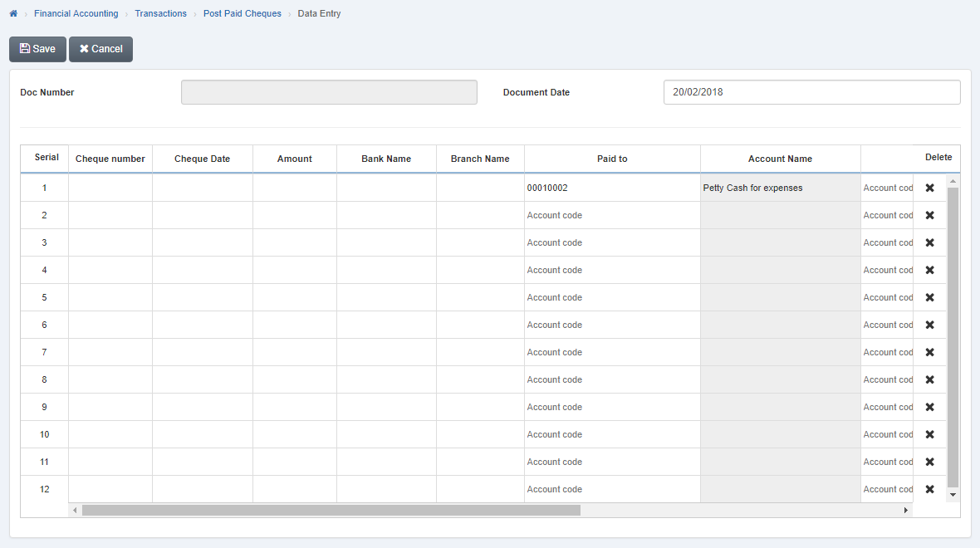Screen dimensions: 980x548
Task: Click horizontal scrollbar right arrow
Action: (905, 510)
